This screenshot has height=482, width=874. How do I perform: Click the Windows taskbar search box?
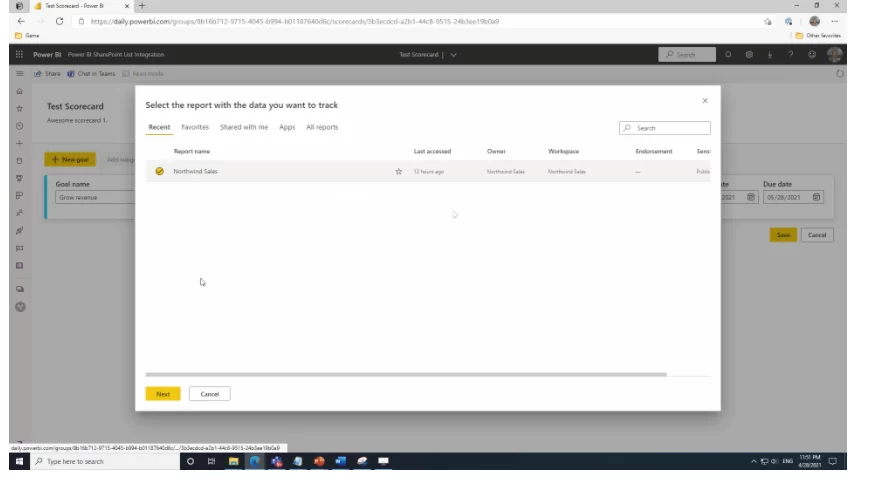coord(105,461)
